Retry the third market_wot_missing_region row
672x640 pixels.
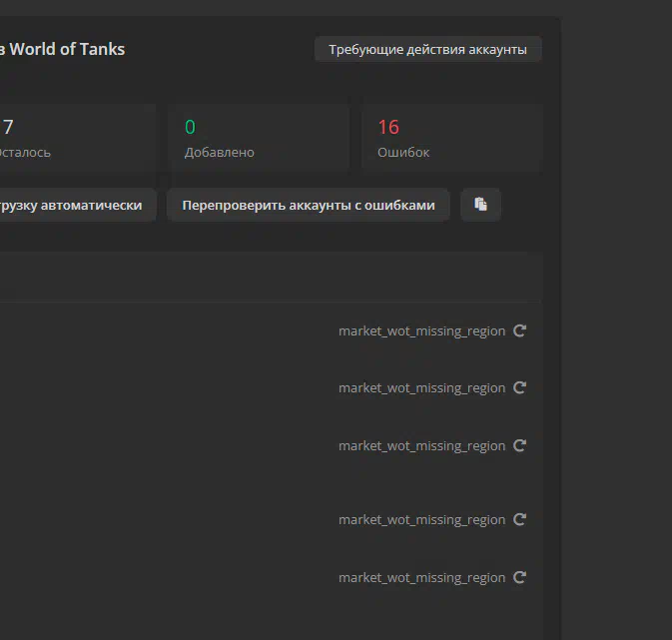click(x=519, y=446)
